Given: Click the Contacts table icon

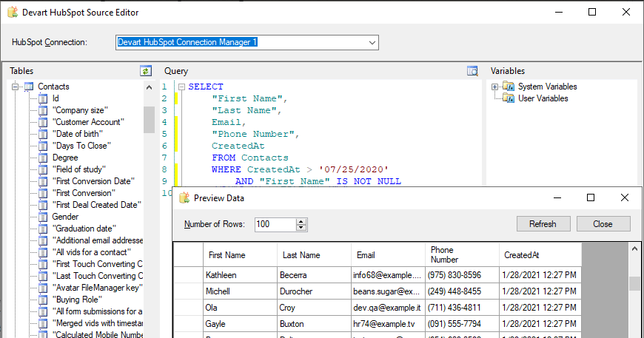Looking at the screenshot, I should (x=29, y=87).
